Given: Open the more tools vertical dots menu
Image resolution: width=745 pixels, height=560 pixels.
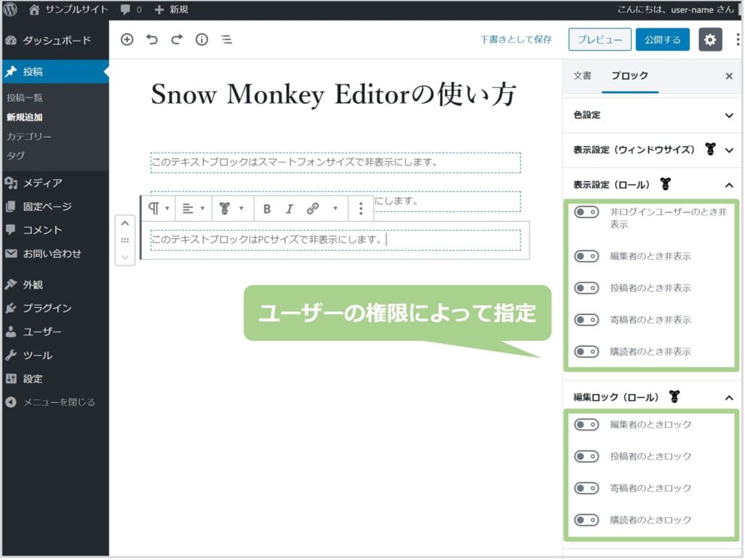Looking at the screenshot, I should [738, 39].
